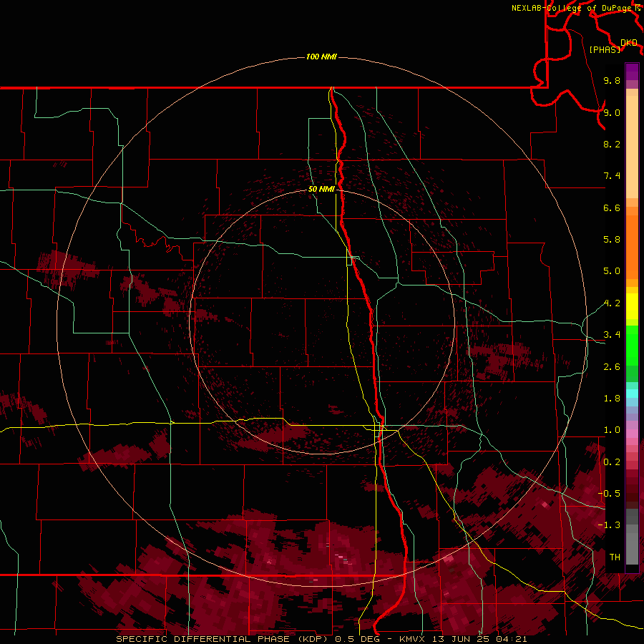
Task: Click the DKD PHAS legend title
Action: tap(613, 47)
